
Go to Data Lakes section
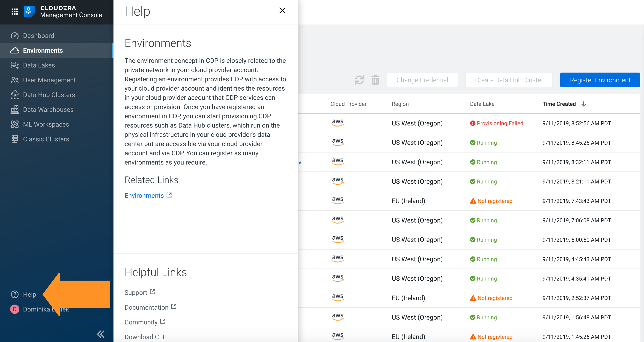click(x=39, y=65)
